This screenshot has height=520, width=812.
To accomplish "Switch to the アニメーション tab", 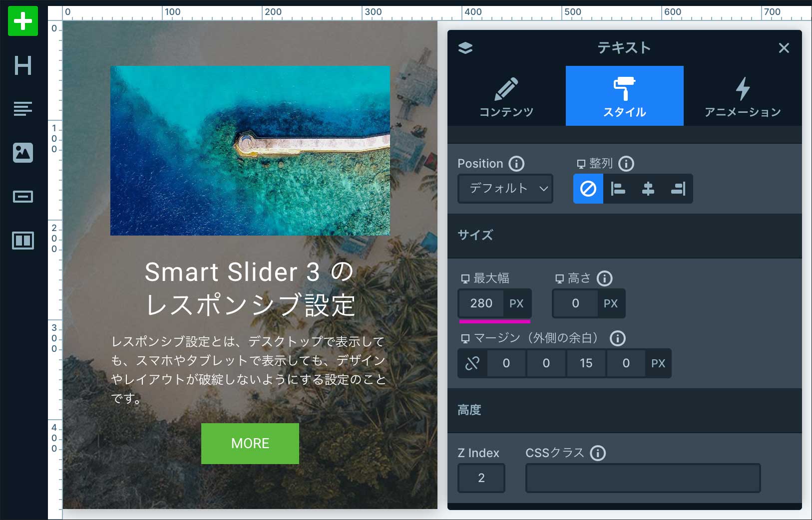I will click(x=743, y=96).
